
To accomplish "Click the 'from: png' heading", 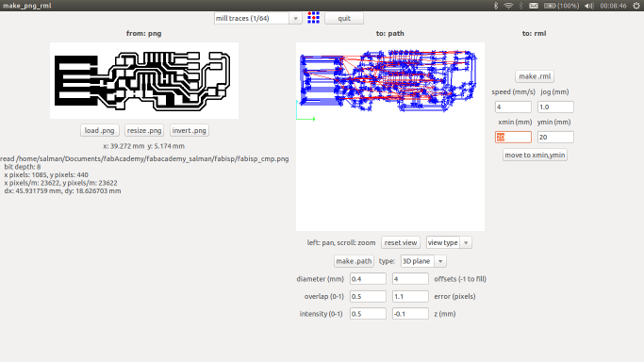I will coord(143,34).
